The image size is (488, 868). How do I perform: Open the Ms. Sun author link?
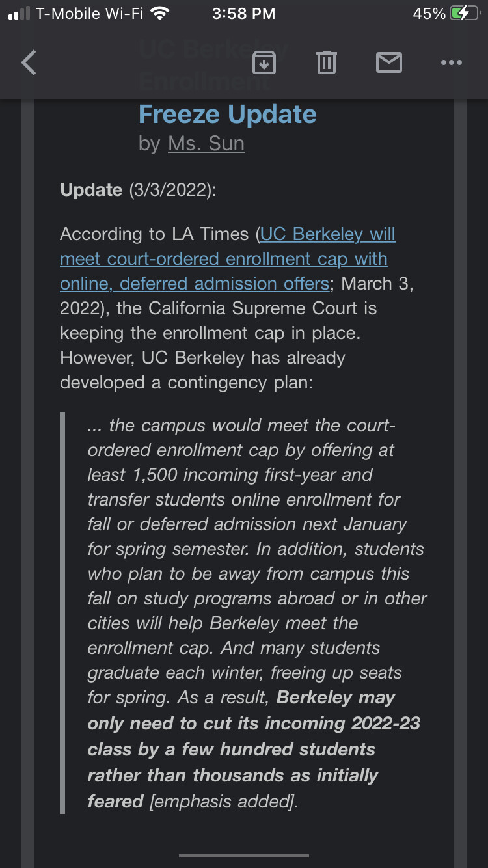tap(206, 143)
